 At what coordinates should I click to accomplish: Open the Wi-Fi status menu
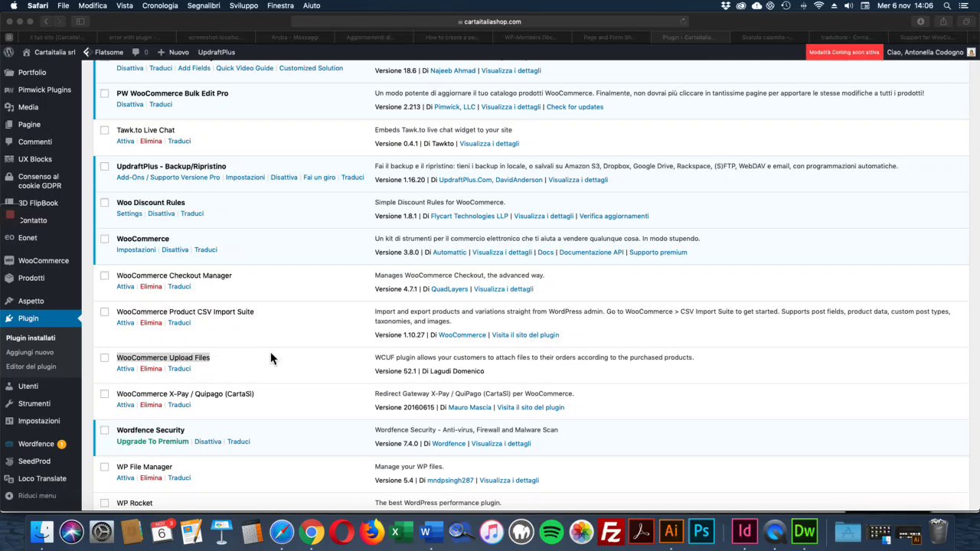(x=818, y=5)
